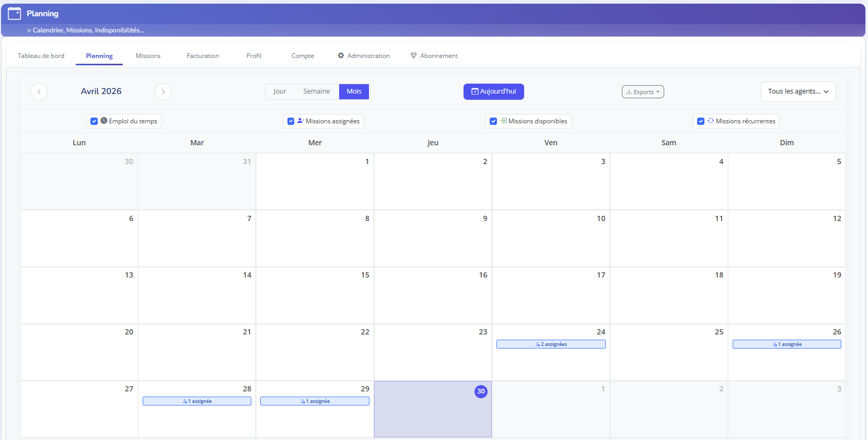Uncheck the Missions disponibles checkbox

pyautogui.click(x=493, y=121)
